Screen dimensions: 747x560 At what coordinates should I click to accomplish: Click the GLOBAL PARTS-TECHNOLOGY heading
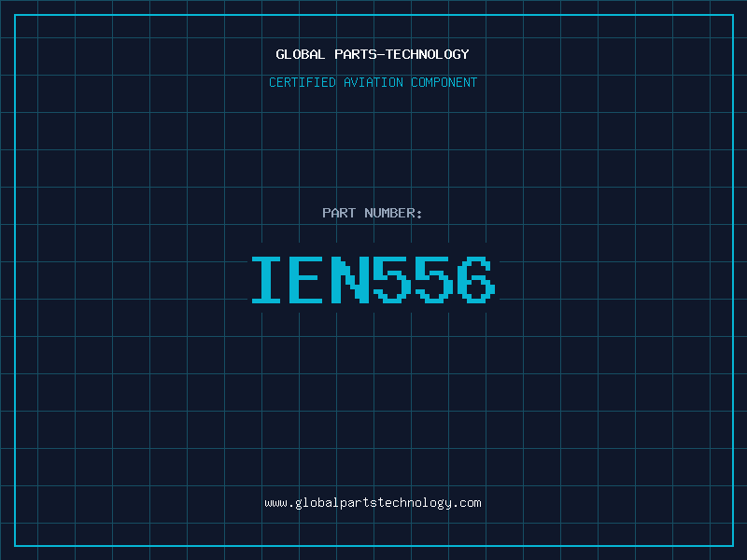[x=373, y=54]
